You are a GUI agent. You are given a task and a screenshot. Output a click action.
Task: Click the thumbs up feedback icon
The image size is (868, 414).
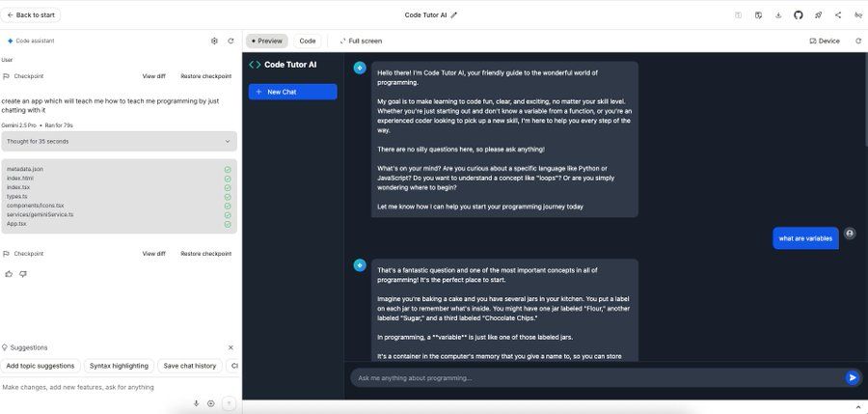tap(9, 274)
